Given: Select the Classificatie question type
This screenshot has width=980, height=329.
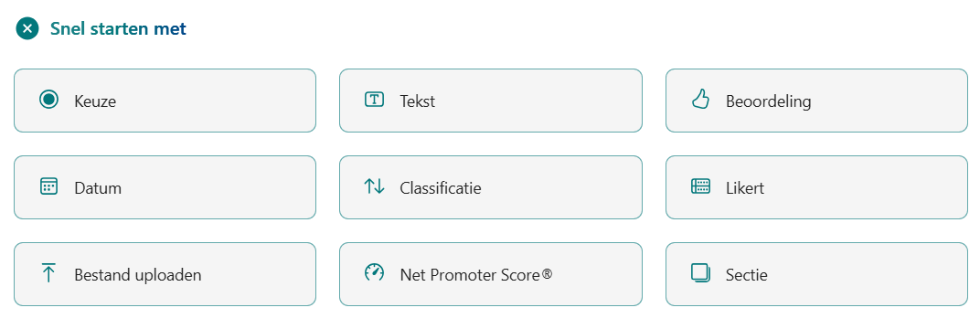Looking at the screenshot, I should click(x=491, y=187).
